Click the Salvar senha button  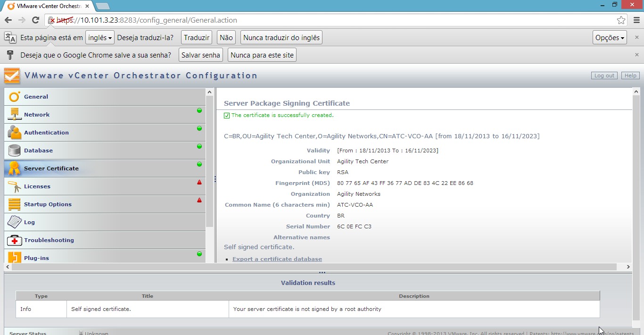[x=200, y=55]
